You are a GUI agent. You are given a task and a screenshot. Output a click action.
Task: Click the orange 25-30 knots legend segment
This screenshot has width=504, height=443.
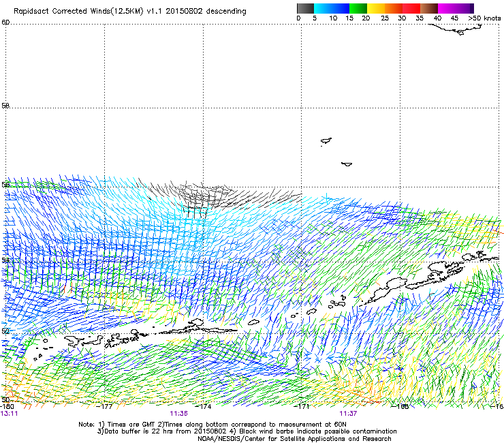coord(394,8)
